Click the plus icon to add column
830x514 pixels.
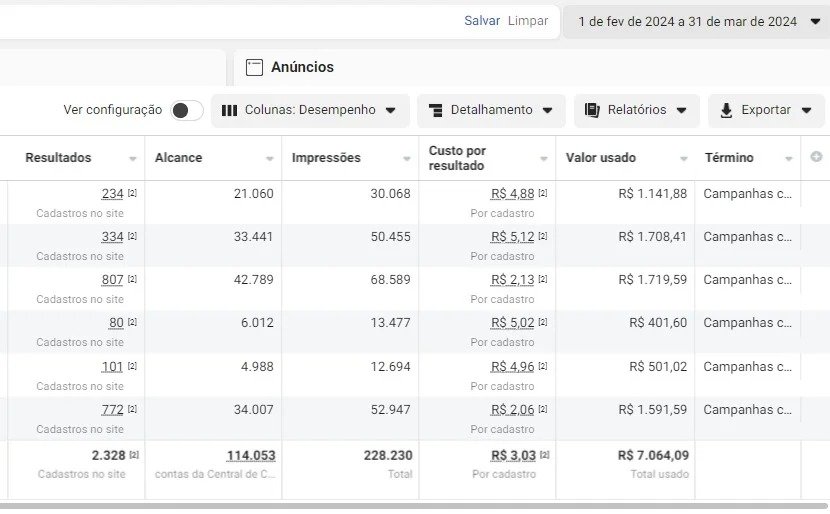click(816, 157)
